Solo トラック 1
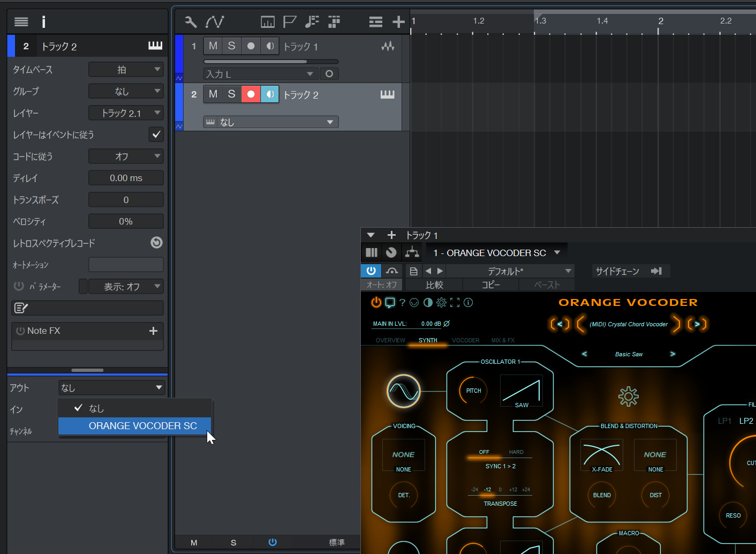Image resolution: width=756 pixels, height=554 pixels. tap(231, 46)
